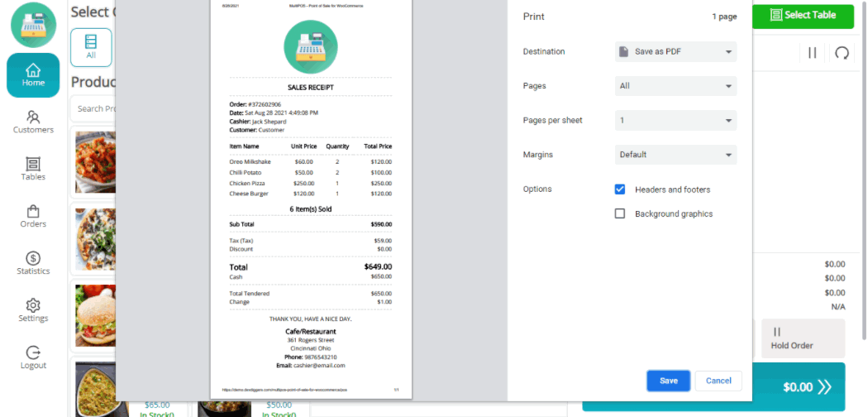Click the PDF file icon in Destination field
Screen dimensions: 868x417
coord(624,51)
